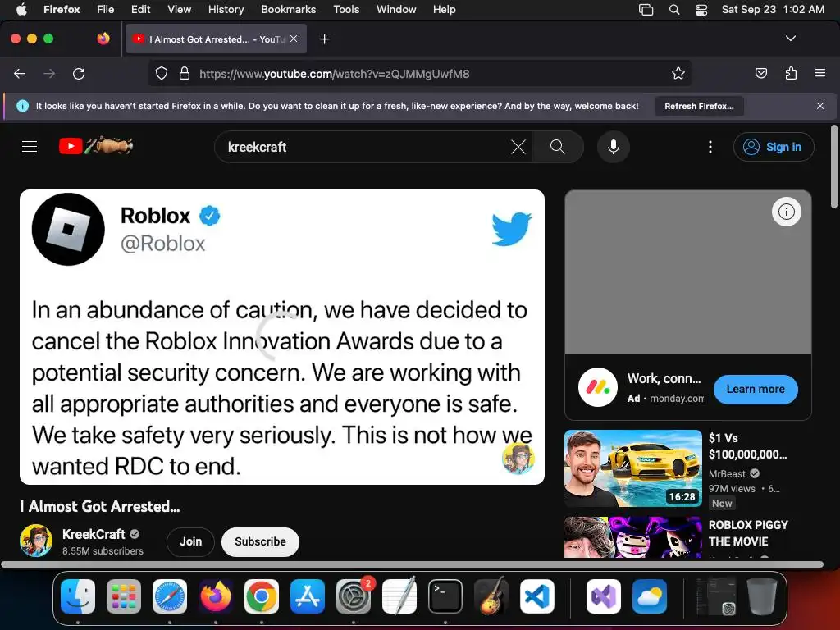Bookmark this page with the star
The image size is (840, 630).
point(678,73)
